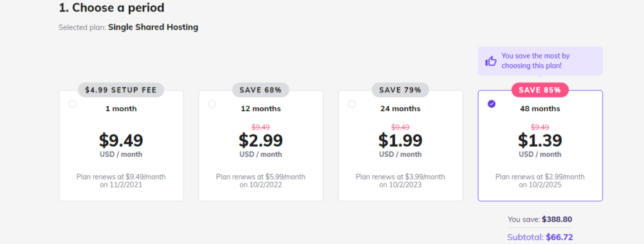Image resolution: width=644 pixels, height=244 pixels.
Task: Click the thumbs-up icon in savings tooltip
Action: click(x=491, y=61)
